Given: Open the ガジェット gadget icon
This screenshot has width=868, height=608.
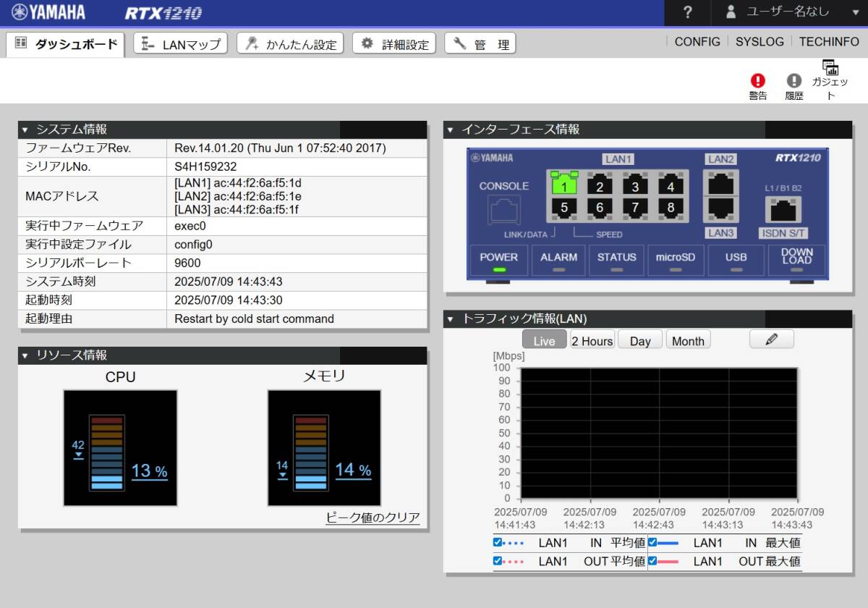Looking at the screenshot, I should point(830,69).
